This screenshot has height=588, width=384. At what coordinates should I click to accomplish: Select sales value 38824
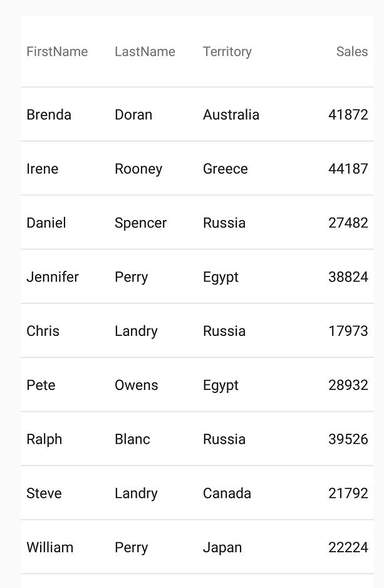pos(348,276)
